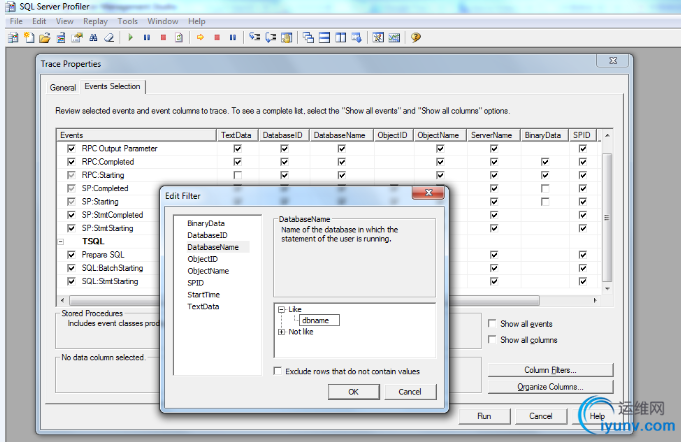
Task: Collapse the Like filter node
Action: (281, 310)
